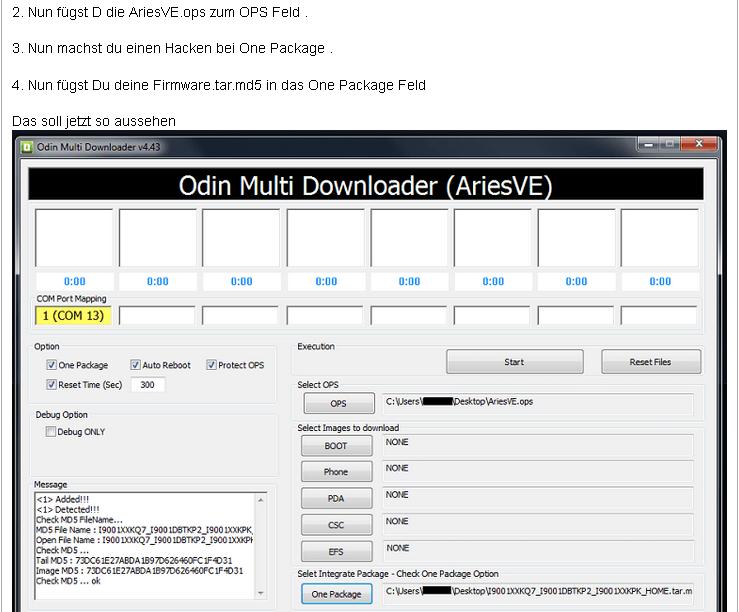Disable the Auto Reboot checkbox
The width and height of the screenshot is (739, 612).
tap(135, 365)
